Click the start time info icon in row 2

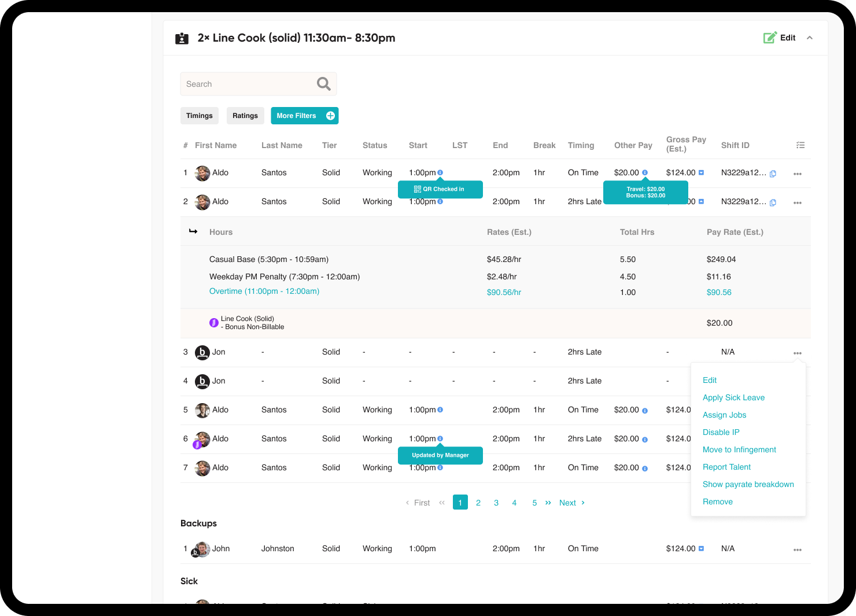tap(440, 201)
